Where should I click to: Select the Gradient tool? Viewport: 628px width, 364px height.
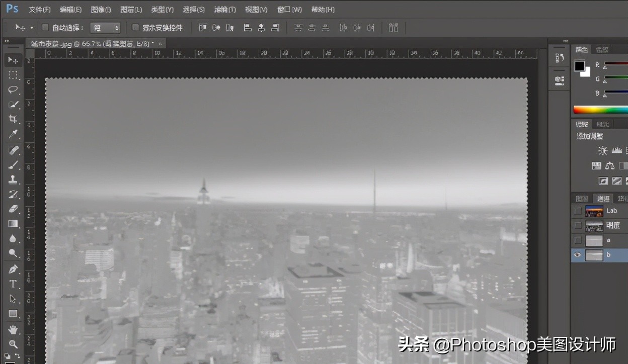(13, 224)
